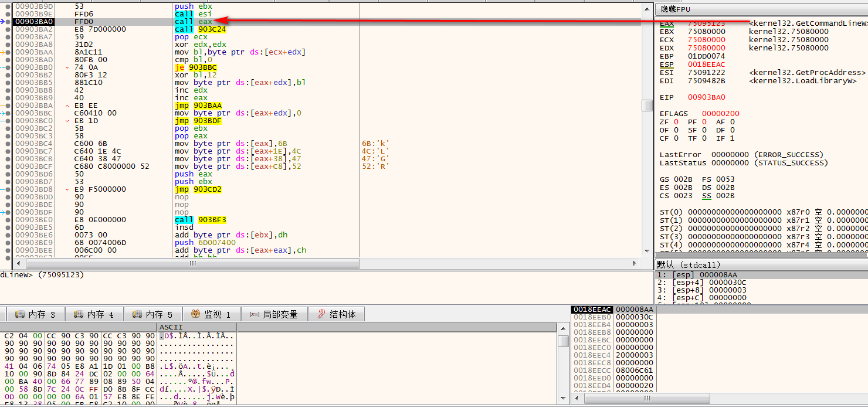Click the disassembly vertical scrollbar thumb

(647, 105)
